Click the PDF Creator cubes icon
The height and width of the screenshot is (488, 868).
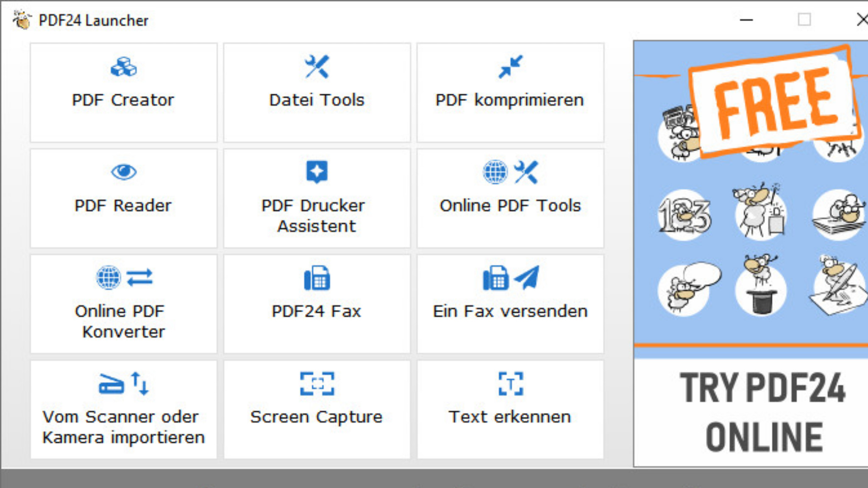(123, 67)
